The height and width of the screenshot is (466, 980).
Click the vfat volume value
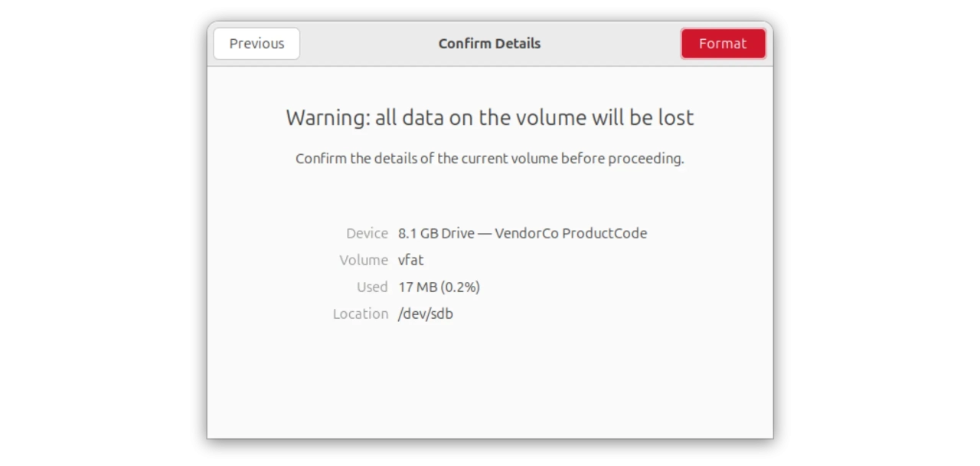click(410, 260)
